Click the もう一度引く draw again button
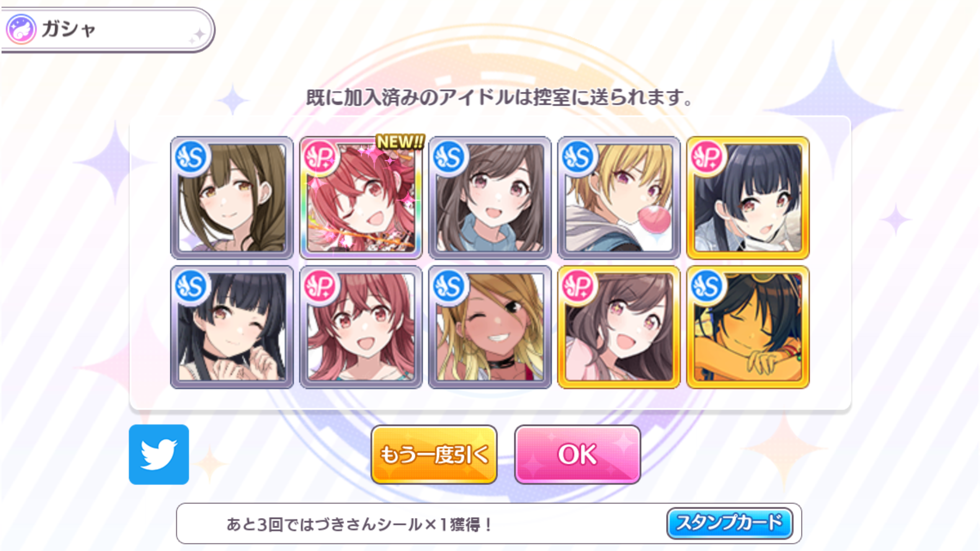The height and width of the screenshot is (551, 980). tap(434, 455)
